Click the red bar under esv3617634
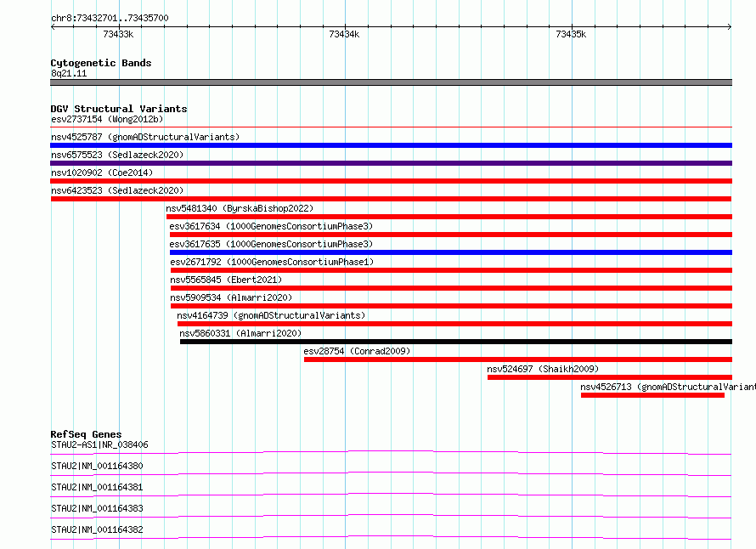The width and height of the screenshot is (756, 549). (451, 235)
